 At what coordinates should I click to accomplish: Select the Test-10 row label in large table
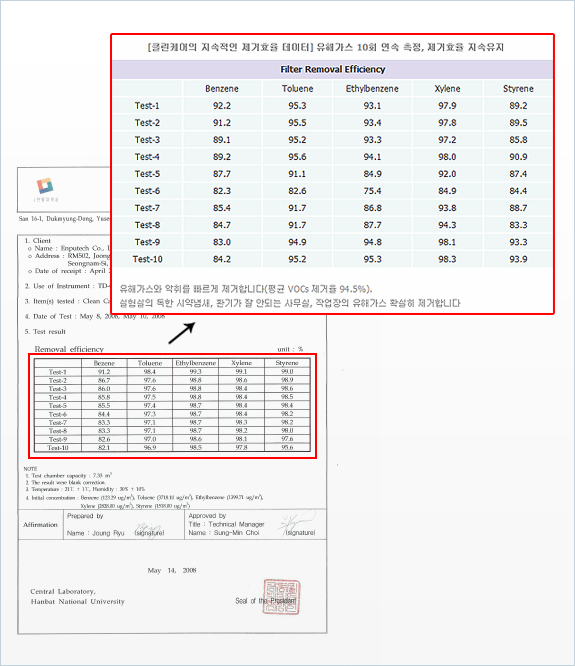tap(147, 259)
